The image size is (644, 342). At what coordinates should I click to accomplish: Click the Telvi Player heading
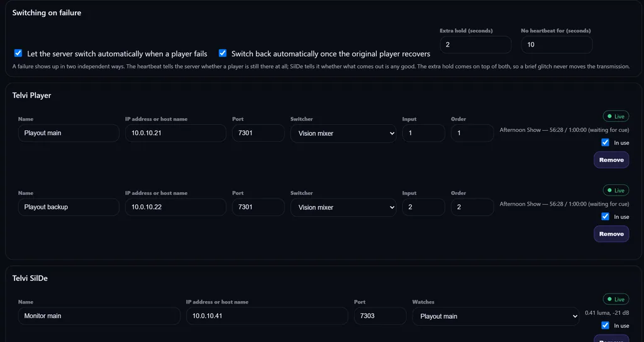coord(31,96)
